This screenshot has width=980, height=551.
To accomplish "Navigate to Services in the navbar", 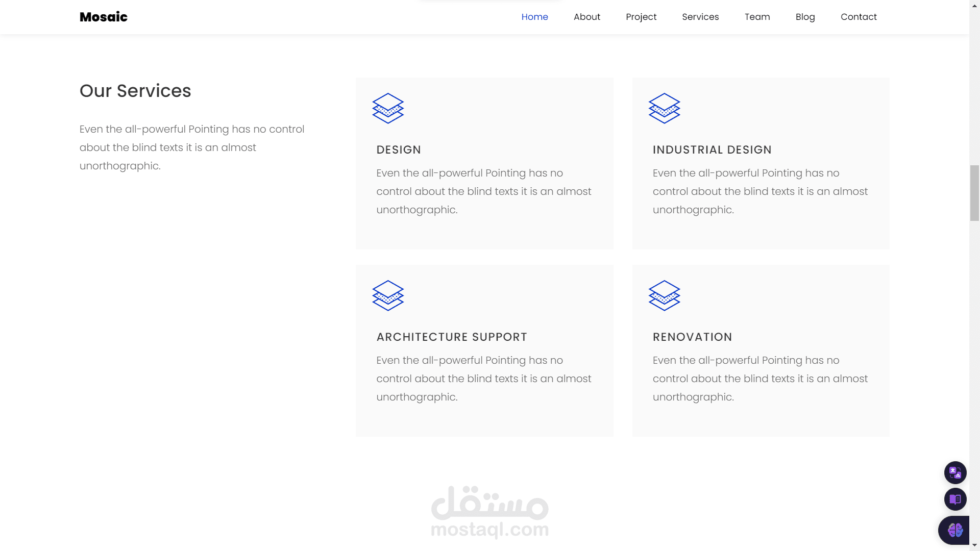I will 700,17.
